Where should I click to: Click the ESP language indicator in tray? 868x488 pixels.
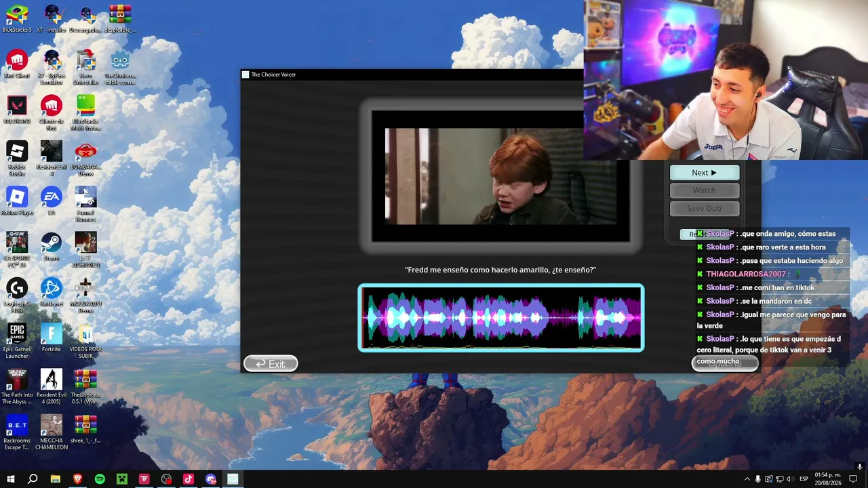pos(804,479)
